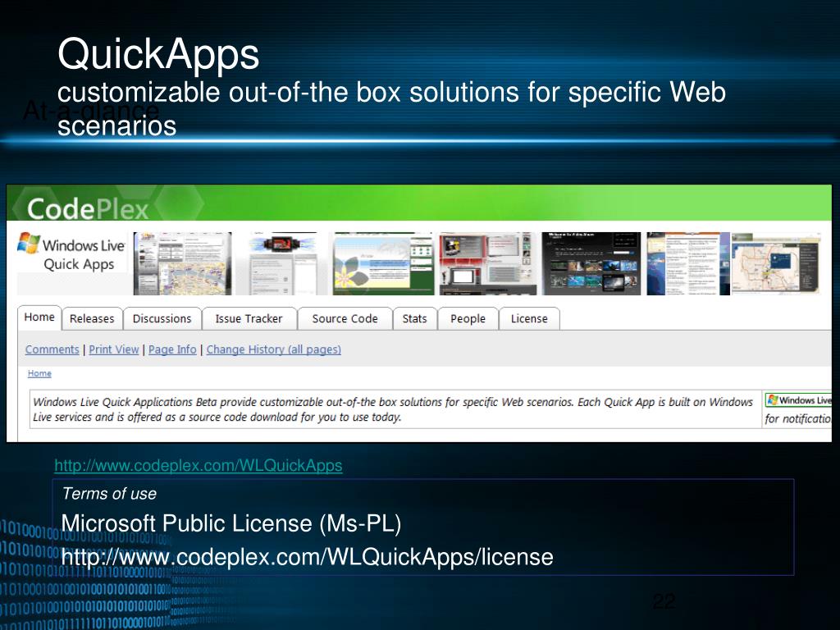Click the QuickApps slide title
This screenshot has height=630, width=840.
click(158, 54)
